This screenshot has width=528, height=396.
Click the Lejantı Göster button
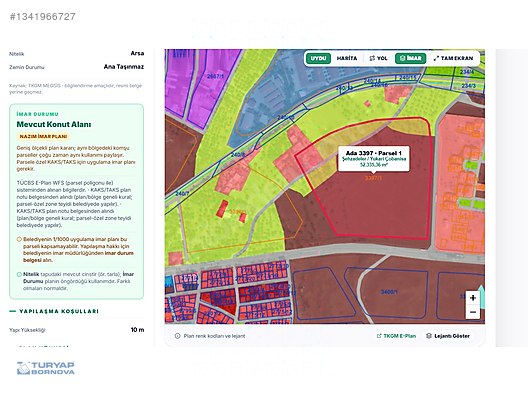pyautogui.click(x=448, y=336)
